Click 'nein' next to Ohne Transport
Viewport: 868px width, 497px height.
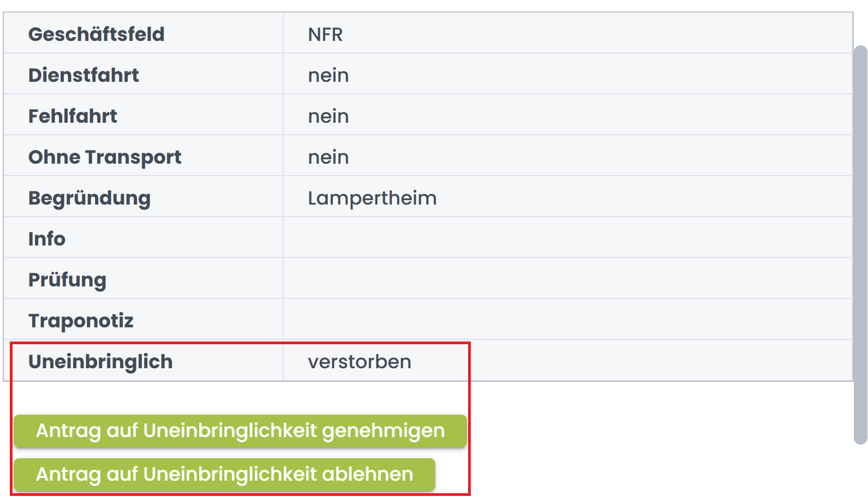[328, 157]
